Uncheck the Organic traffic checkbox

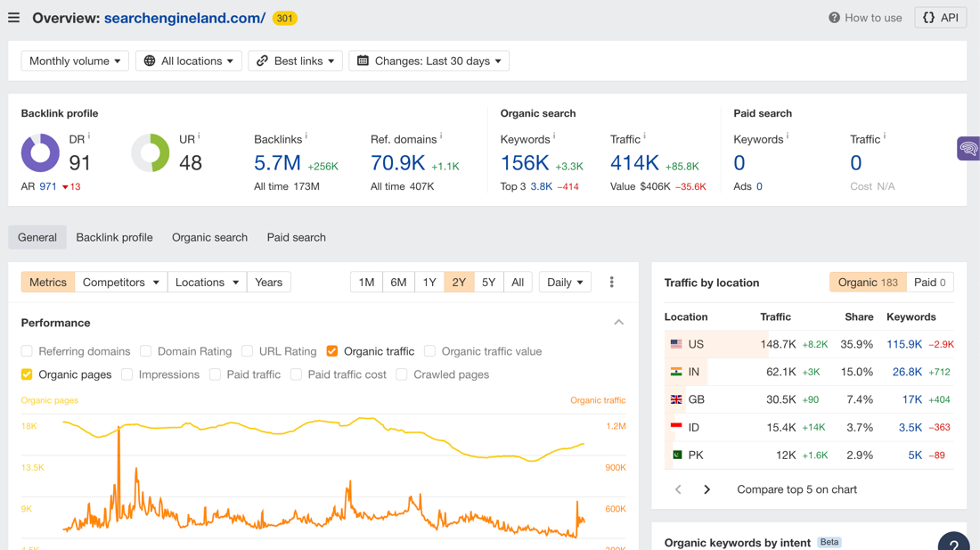(x=332, y=351)
